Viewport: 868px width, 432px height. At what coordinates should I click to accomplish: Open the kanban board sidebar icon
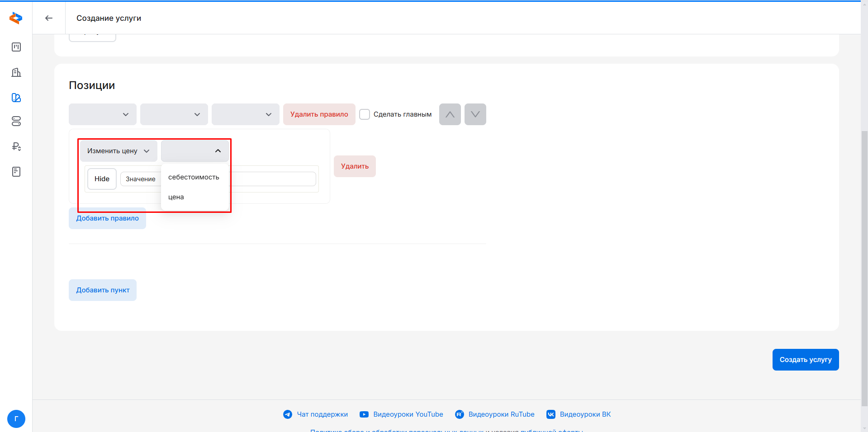click(x=16, y=47)
